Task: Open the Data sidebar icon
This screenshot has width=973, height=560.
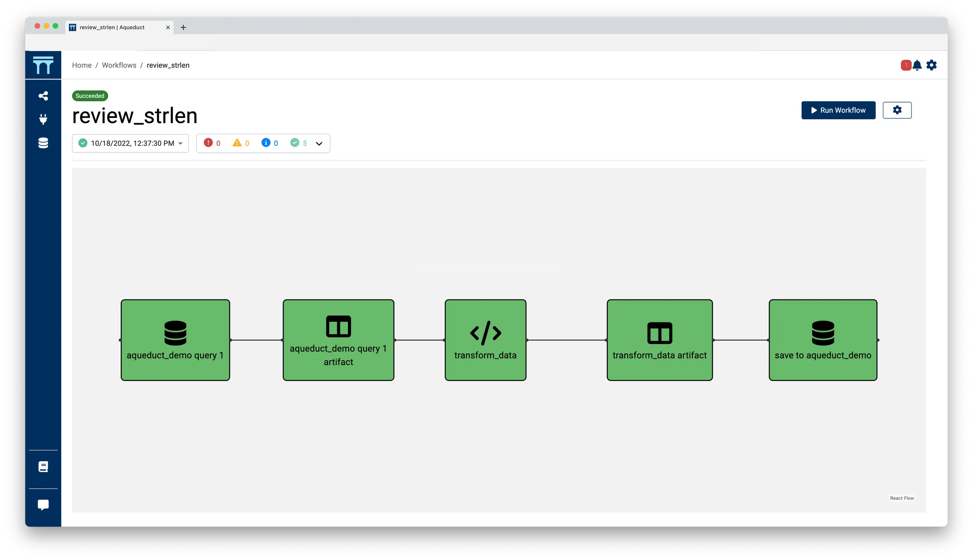Action: click(x=43, y=143)
